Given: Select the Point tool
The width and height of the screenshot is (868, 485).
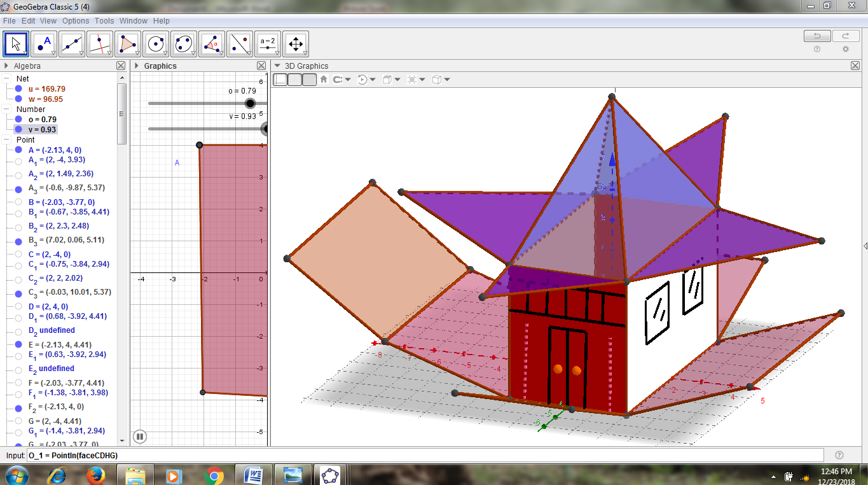Looking at the screenshot, I should (44, 43).
